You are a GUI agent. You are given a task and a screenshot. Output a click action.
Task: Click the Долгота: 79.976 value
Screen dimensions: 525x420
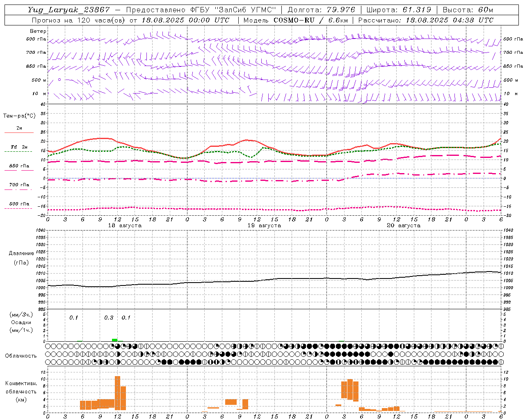pyautogui.click(x=321, y=10)
